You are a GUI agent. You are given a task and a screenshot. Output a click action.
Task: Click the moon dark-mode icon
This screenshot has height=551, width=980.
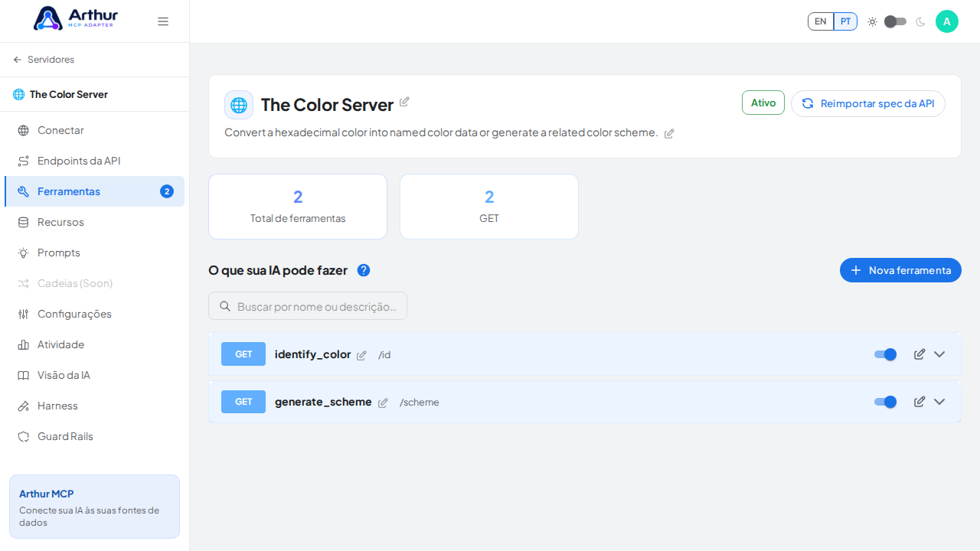[920, 21]
